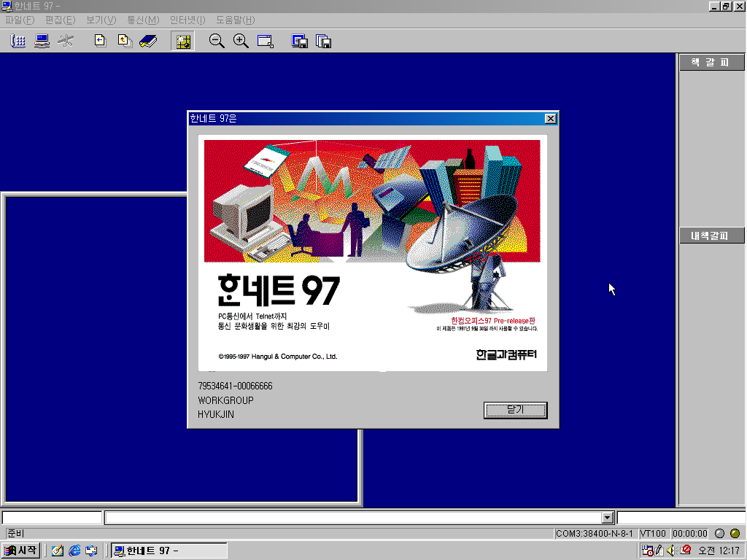Expand the command input dropdown arrow
Screen dimensions: 747x560
(607, 518)
